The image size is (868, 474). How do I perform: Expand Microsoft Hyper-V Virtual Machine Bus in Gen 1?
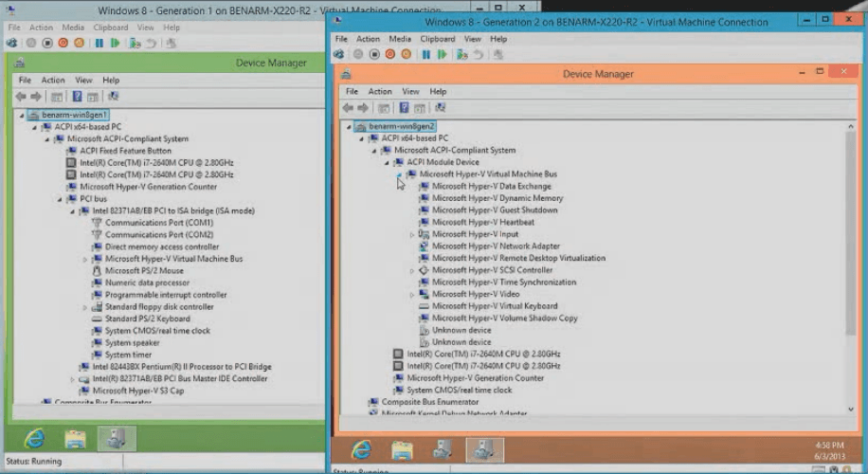[x=84, y=259]
